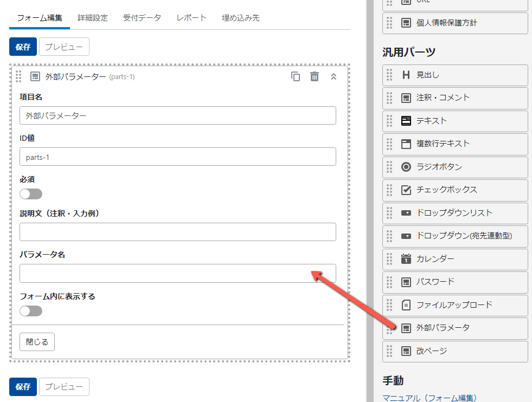Select the ラジオボタン radio part icon
The height and width of the screenshot is (402, 532).
[406, 167]
